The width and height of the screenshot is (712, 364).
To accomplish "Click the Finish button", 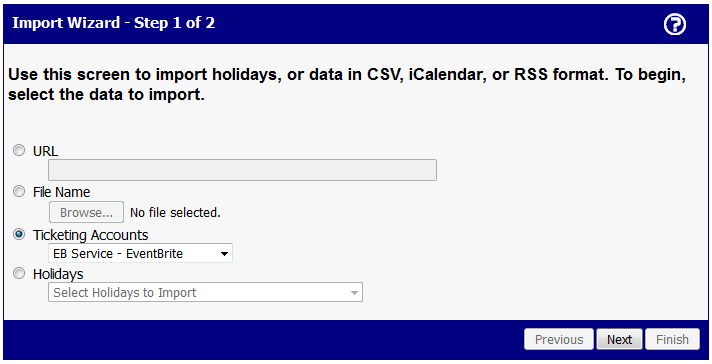I will coord(672,339).
